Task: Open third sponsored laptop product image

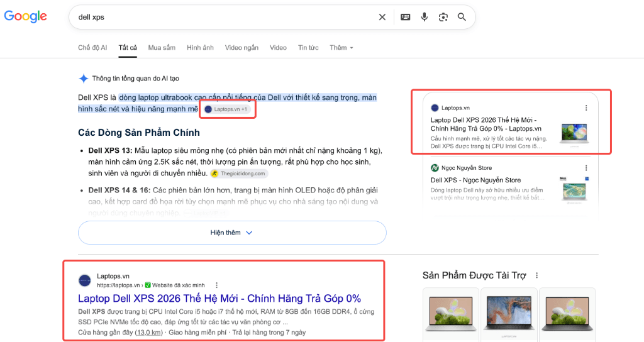Action: 568,314
